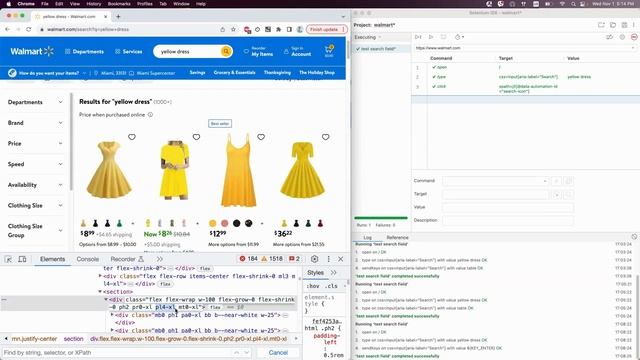Select the Log tab in Selenium IDE
Screen dimensions: 640x360
tap(367, 237)
